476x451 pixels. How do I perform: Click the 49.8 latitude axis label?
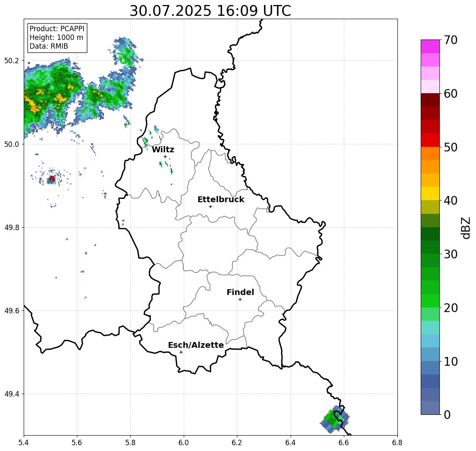[12, 227]
